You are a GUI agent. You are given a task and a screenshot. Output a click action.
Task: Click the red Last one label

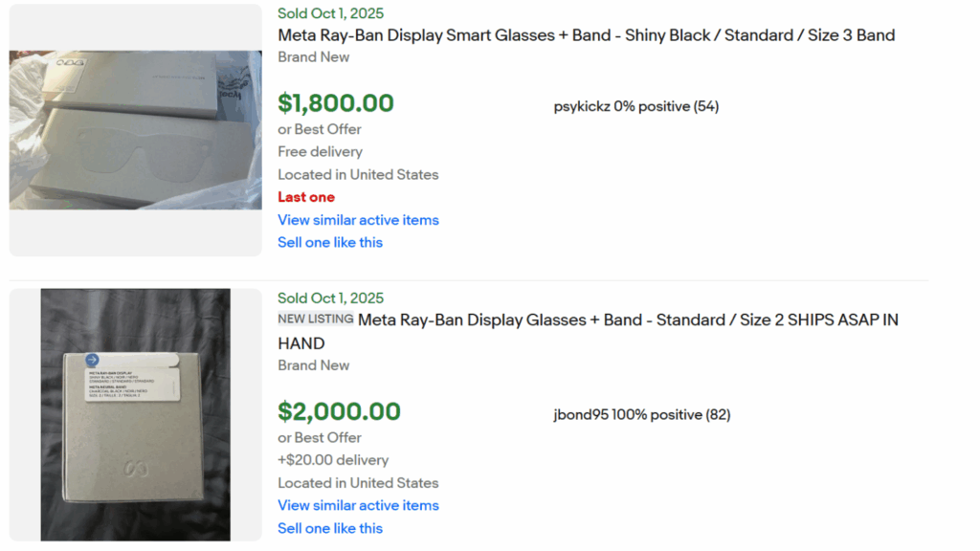306,197
